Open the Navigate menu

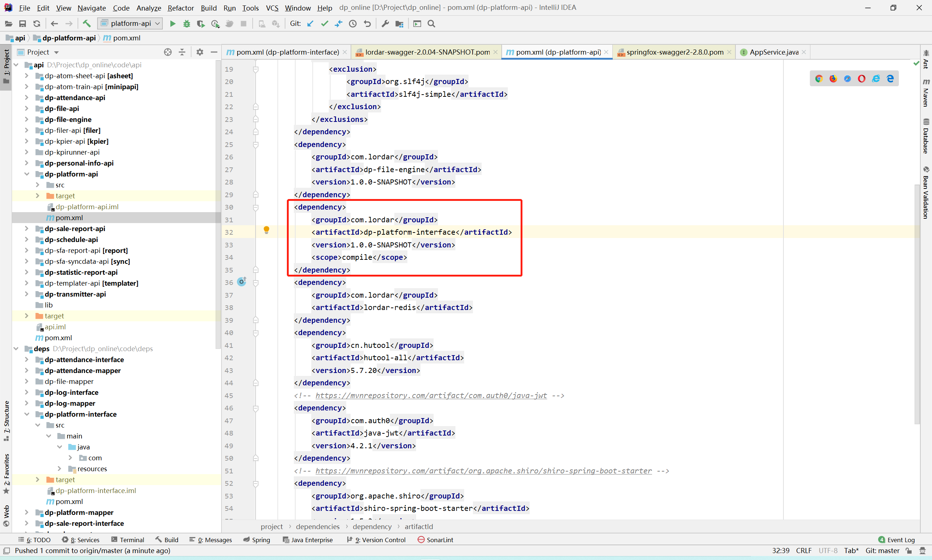pos(92,8)
